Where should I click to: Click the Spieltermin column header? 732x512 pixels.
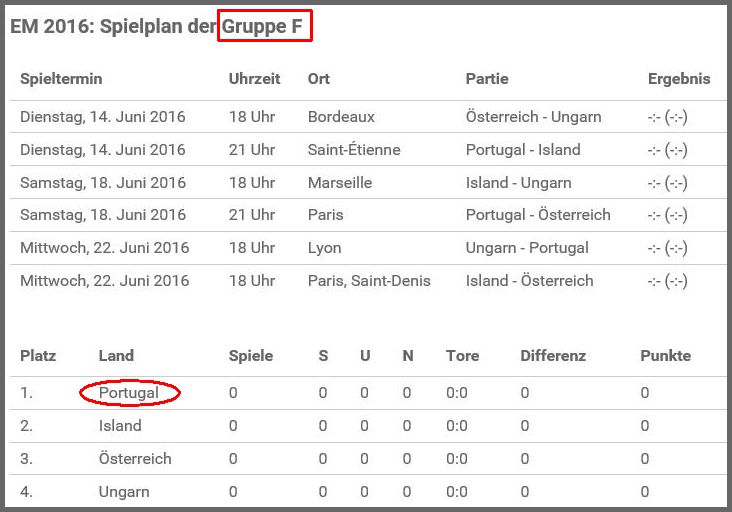pos(61,79)
